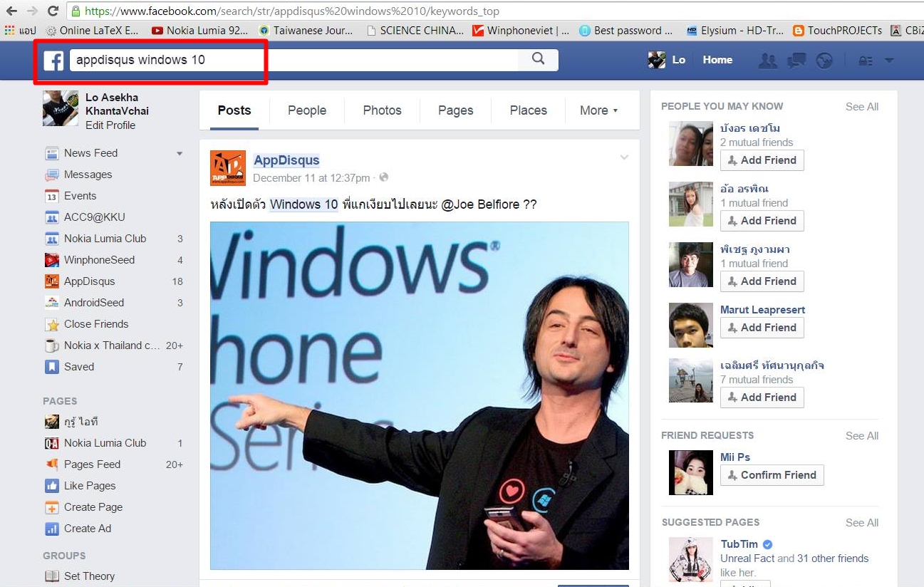The image size is (924, 587).
Task: Add Friend for อ้อ อรพิณ
Action: tap(762, 221)
